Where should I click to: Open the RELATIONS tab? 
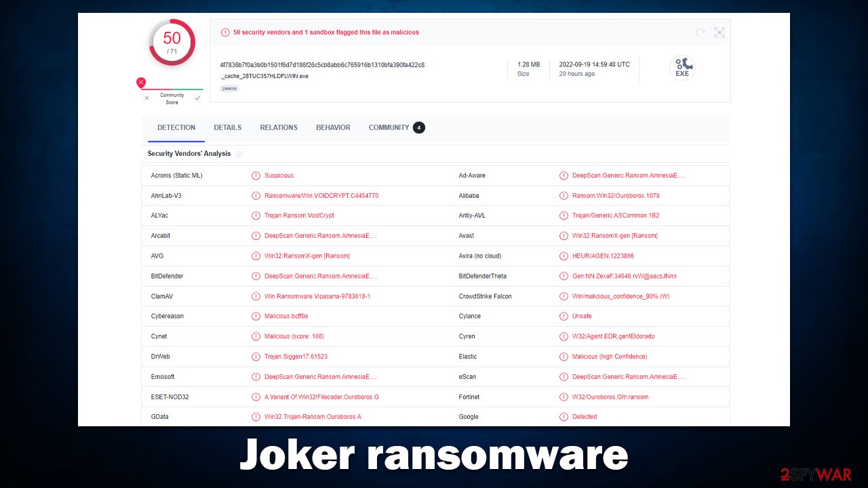pos(279,127)
